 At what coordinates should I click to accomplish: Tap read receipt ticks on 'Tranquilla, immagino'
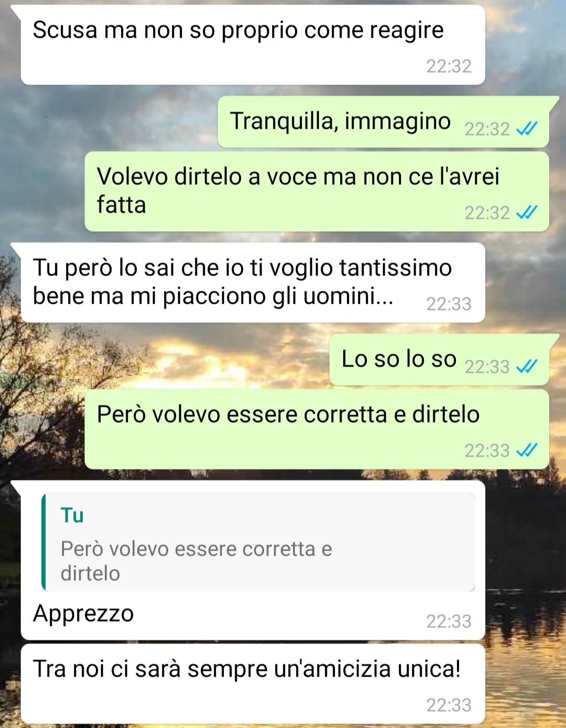527,128
